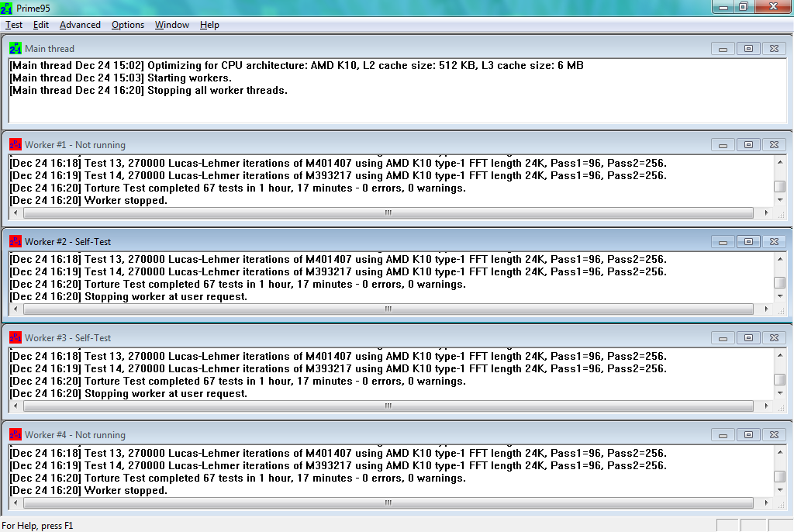The height and width of the screenshot is (532, 794).
Task: Close the Main thread child window
Action: [x=775, y=49]
